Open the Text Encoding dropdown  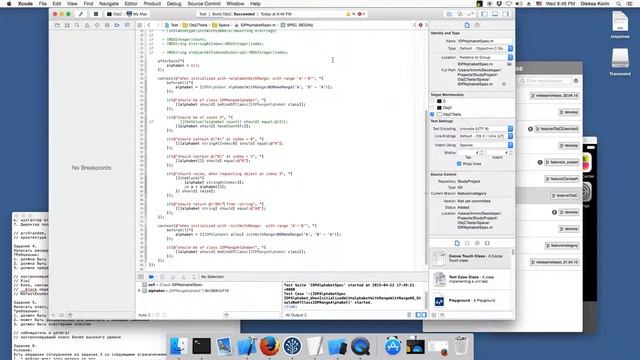[485, 129]
